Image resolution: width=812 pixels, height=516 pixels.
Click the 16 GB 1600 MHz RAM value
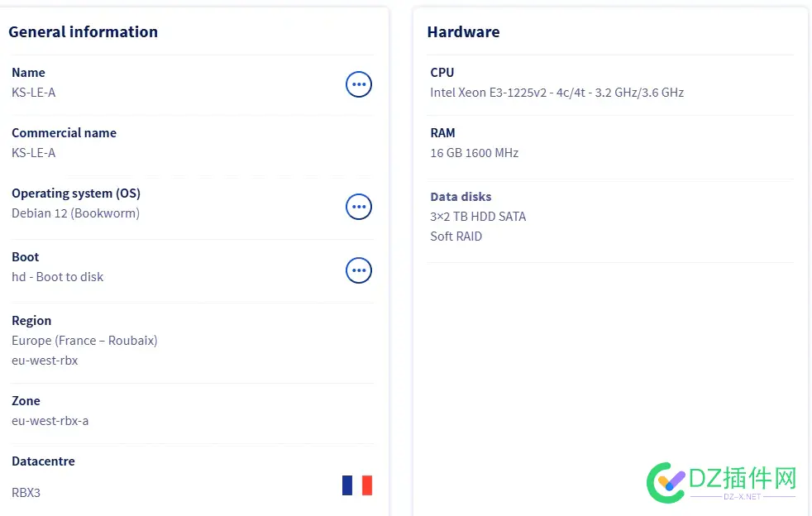click(474, 153)
